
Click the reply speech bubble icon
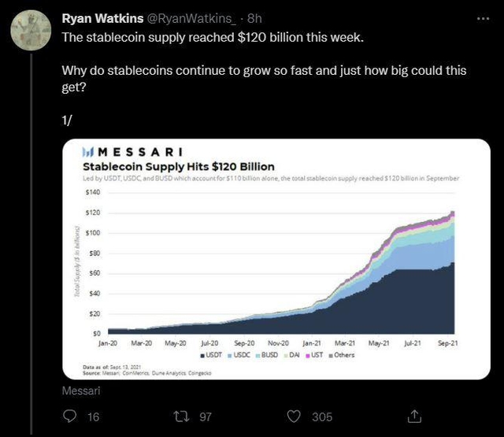tap(69, 416)
